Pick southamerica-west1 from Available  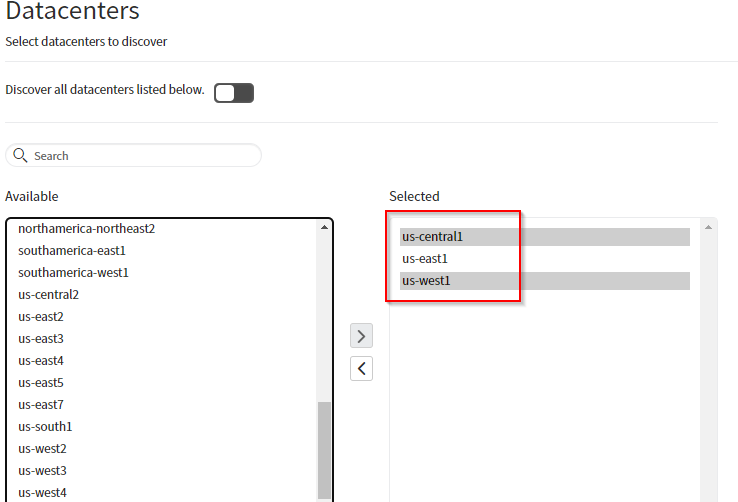coord(74,273)
